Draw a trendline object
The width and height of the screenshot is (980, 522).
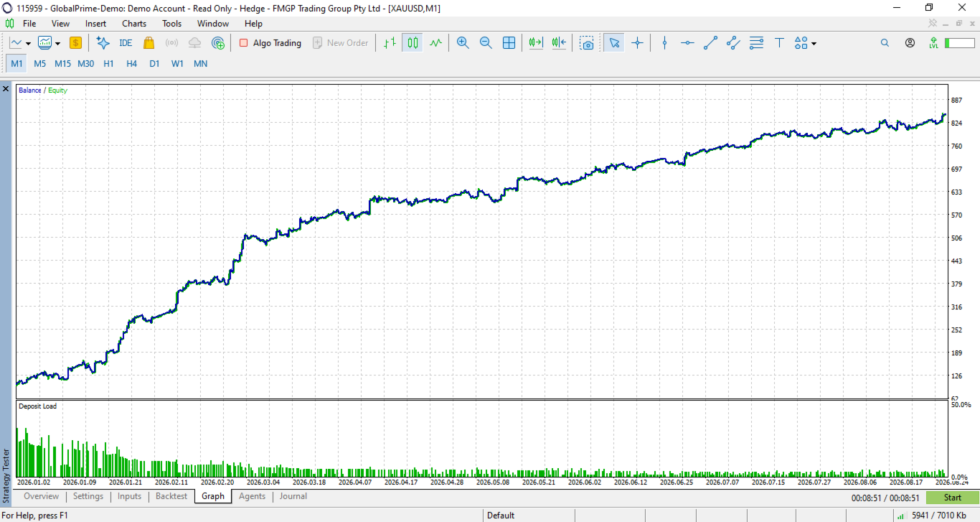coord(710,43)
